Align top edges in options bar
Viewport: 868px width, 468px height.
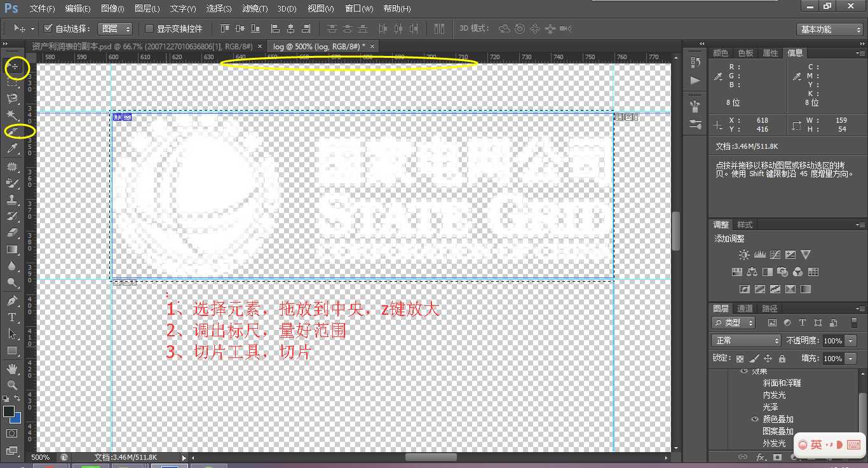pyautogui.click(x=225, y=29)
